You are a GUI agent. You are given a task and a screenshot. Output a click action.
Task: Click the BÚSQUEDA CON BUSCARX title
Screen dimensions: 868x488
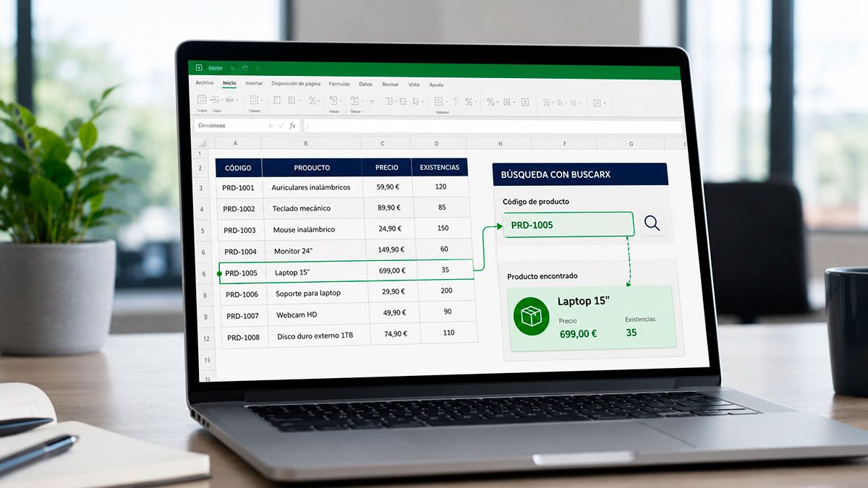coord(556,174)
